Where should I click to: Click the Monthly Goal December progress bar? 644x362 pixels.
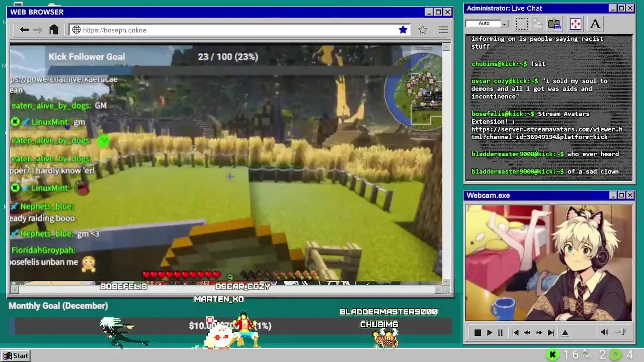point(230,326)
